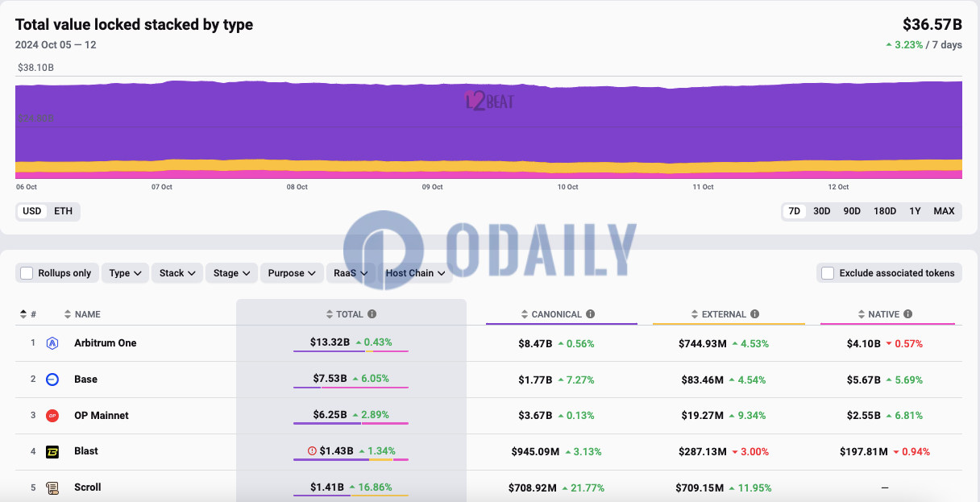This screenshot has width=980, height=502.
Task: Expand the Stack filter dropdown
Action: (x=178, y=273)
